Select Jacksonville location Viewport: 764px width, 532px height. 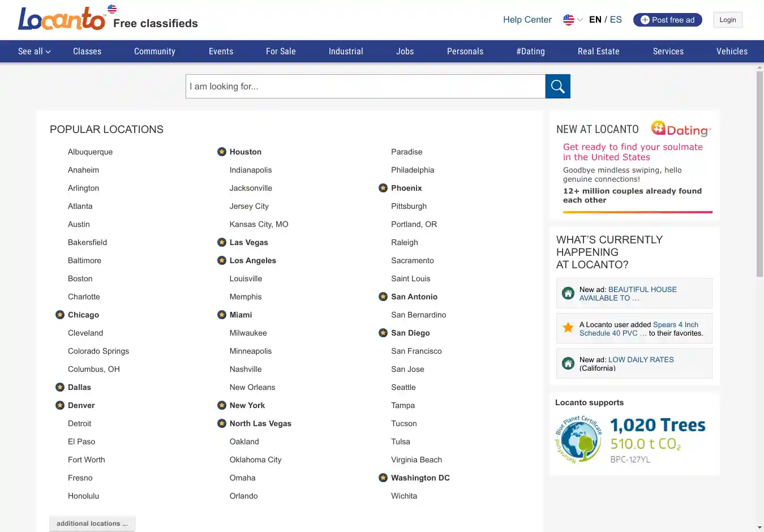pyautogui.click(x=251, y=188)
